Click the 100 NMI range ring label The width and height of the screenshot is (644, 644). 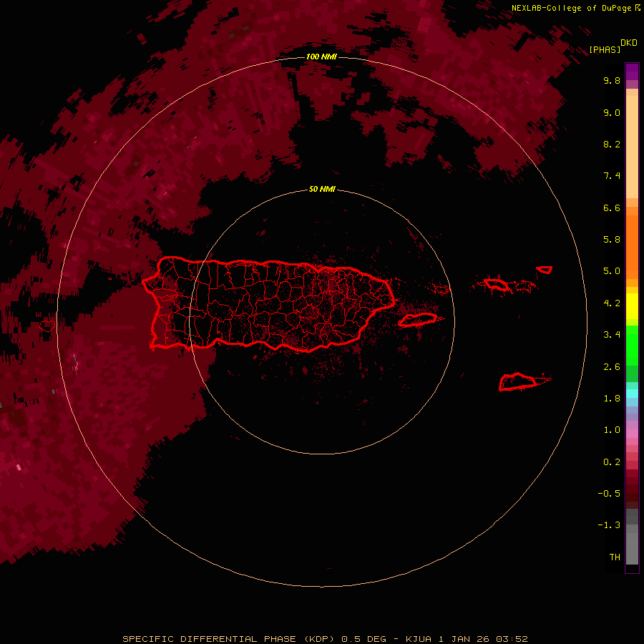point(321,57)
